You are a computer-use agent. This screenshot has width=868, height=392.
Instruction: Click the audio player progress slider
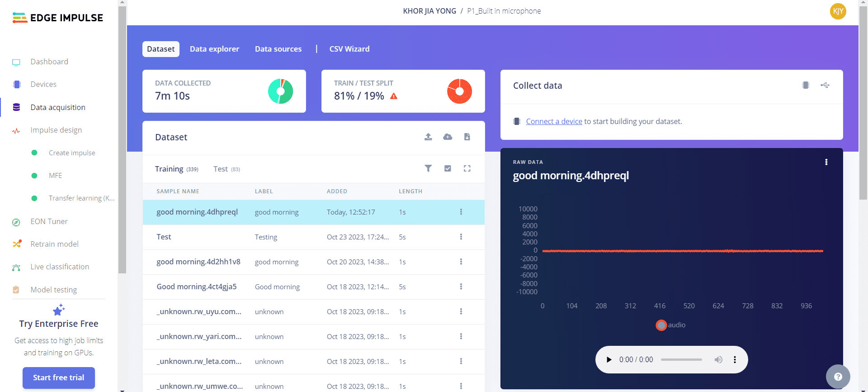click(x=681, y=360)
